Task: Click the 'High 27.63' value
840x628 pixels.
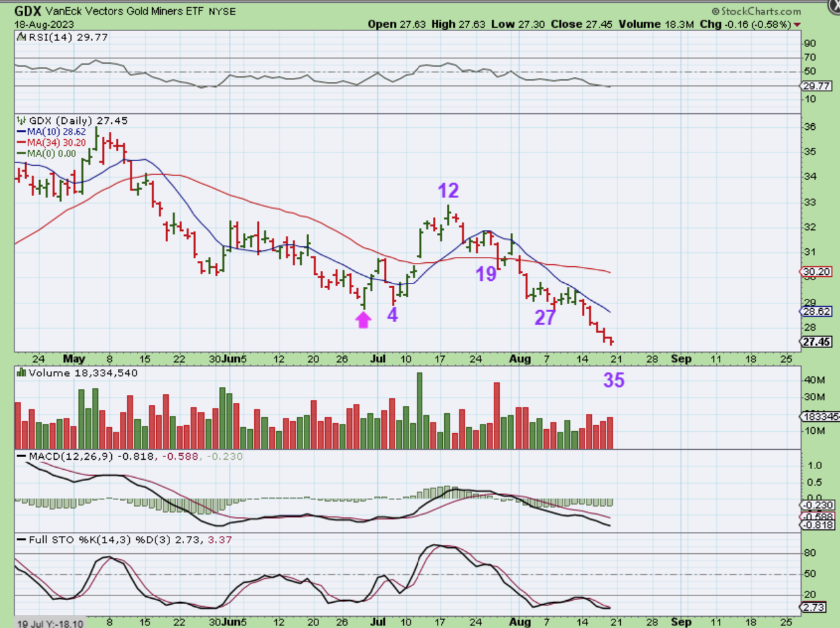Action: 457,24
